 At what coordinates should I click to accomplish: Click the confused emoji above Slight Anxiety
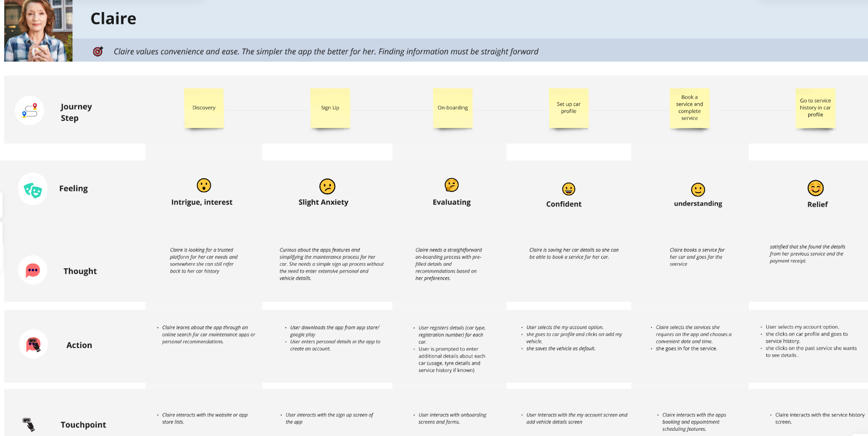[x=327, y=186]
